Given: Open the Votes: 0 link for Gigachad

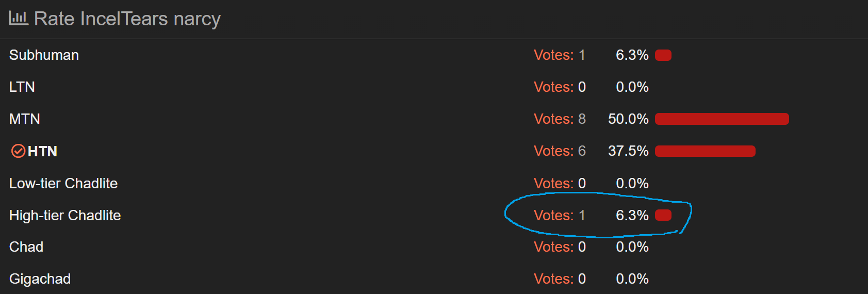Looking at the screenshot, I should [560, 279].
